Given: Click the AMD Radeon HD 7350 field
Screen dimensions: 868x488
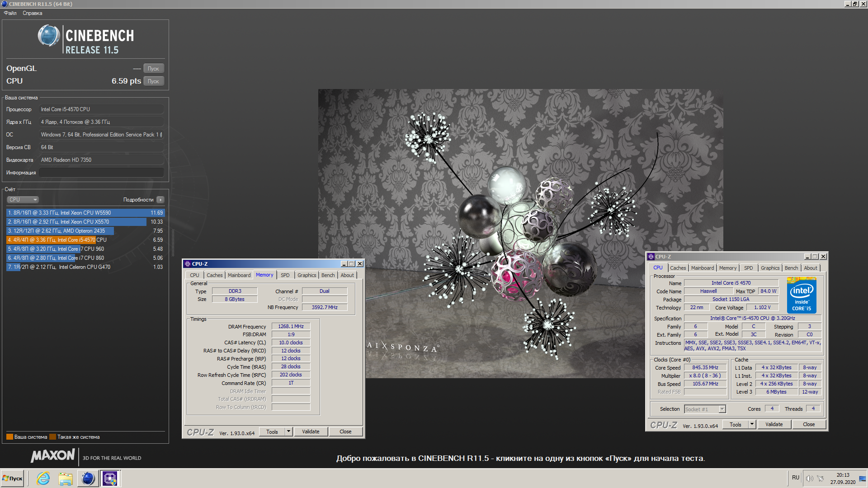Looking at the screenshot, I should (101, 160).
